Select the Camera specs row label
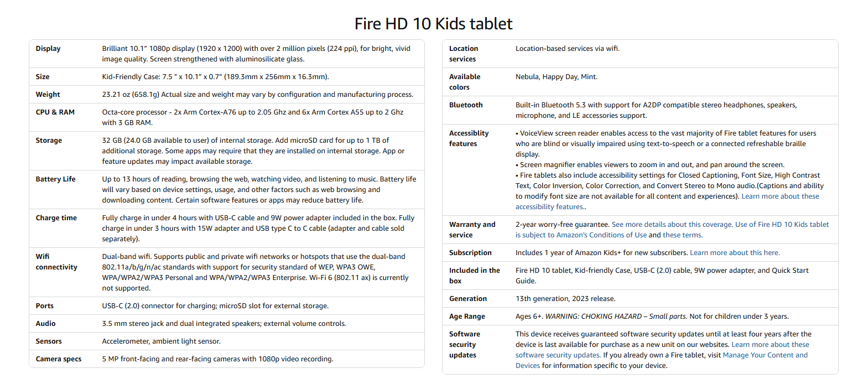 click(x=58, y=359)
